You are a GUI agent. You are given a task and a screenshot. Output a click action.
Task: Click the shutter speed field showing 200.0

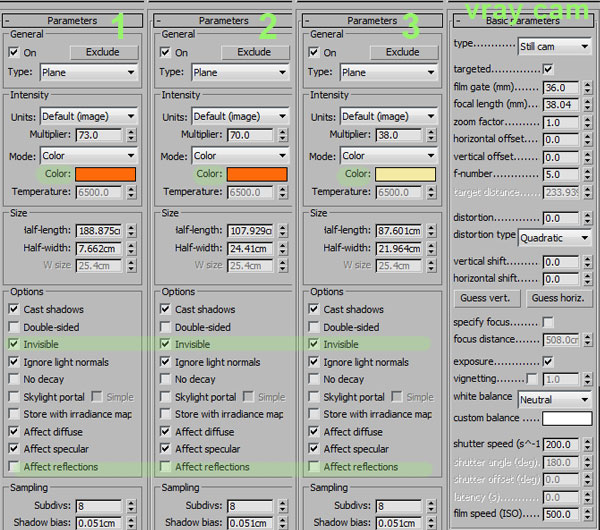pyautogui.click(x=561, y=445)
